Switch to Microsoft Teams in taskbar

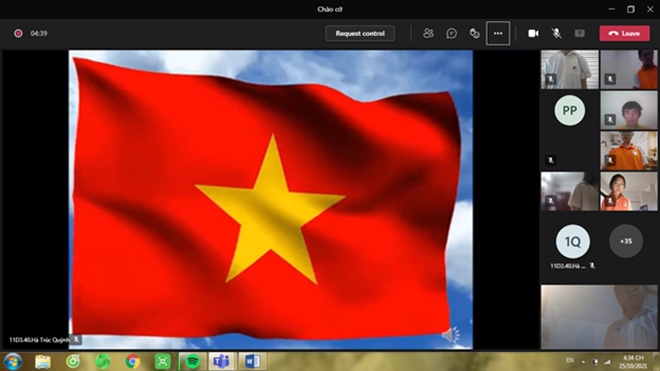pos(221,361)
